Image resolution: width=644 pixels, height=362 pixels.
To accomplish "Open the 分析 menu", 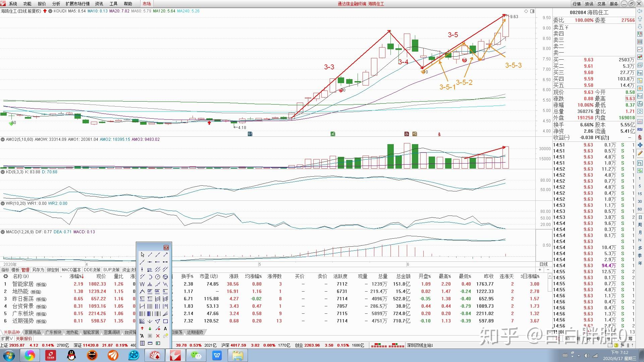I will point(56,4).
